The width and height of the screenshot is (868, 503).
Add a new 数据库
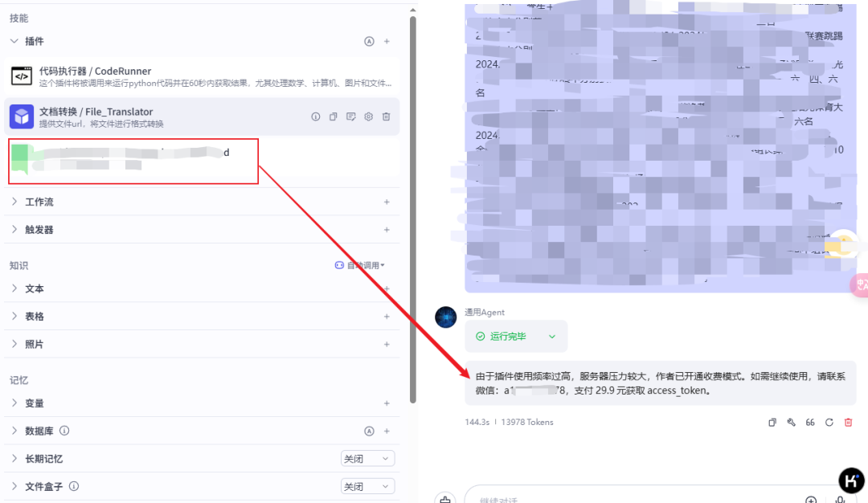tap(387, 431)
